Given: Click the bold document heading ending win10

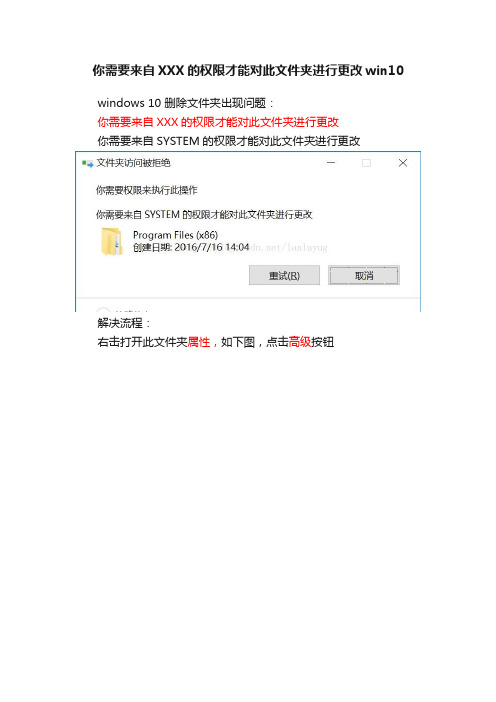Looking at the screenshot, I should click(248, 71).
